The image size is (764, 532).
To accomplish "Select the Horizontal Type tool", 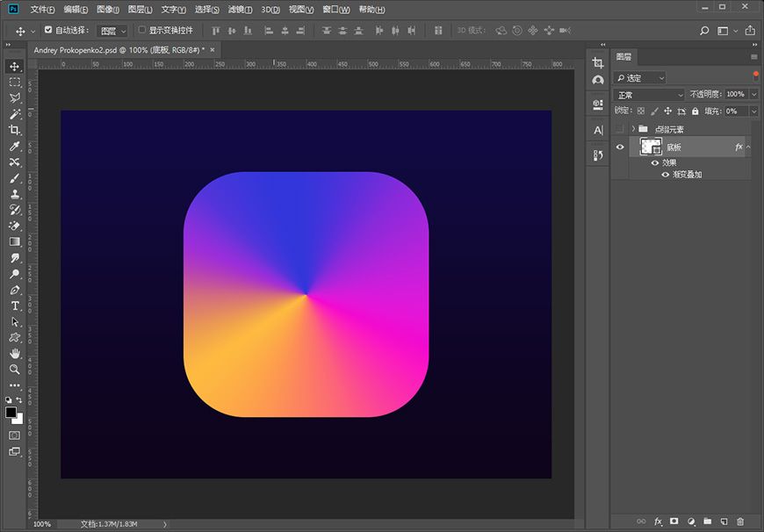I will point(15,306).
